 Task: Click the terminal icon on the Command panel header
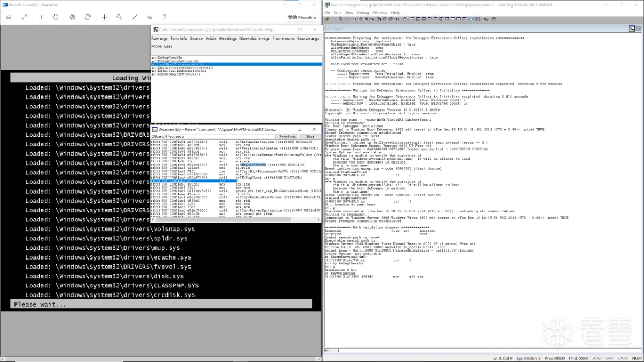[632, 28]
